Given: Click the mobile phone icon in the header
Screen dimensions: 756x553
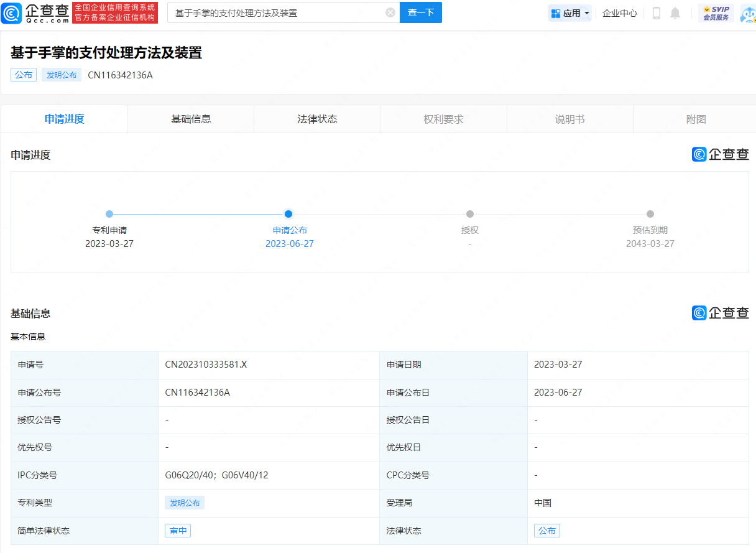Looking at the screenshot, I should click(x=657, y=13).
